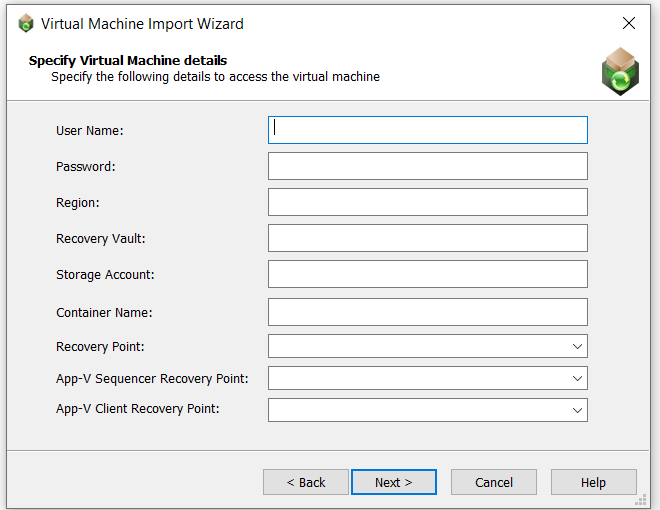Click the Recovery Vault text field
The height and width of the screenshot is (510, 660).
click(x=427, y=238)
